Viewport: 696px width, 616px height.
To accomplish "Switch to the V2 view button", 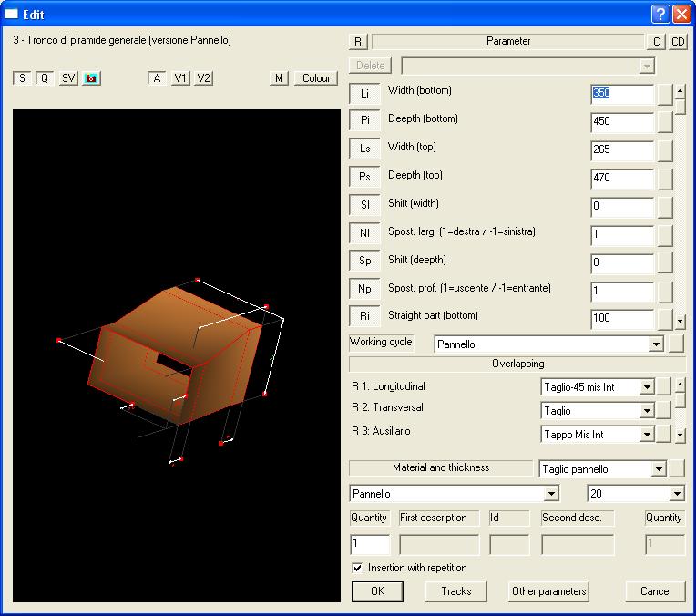I will tap(203, 78).
